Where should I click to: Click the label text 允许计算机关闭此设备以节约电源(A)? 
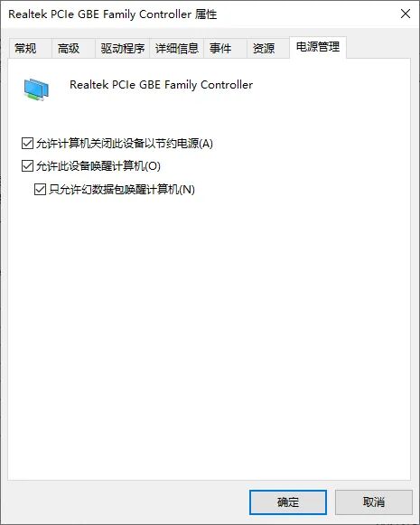click(x=125, y=144)
